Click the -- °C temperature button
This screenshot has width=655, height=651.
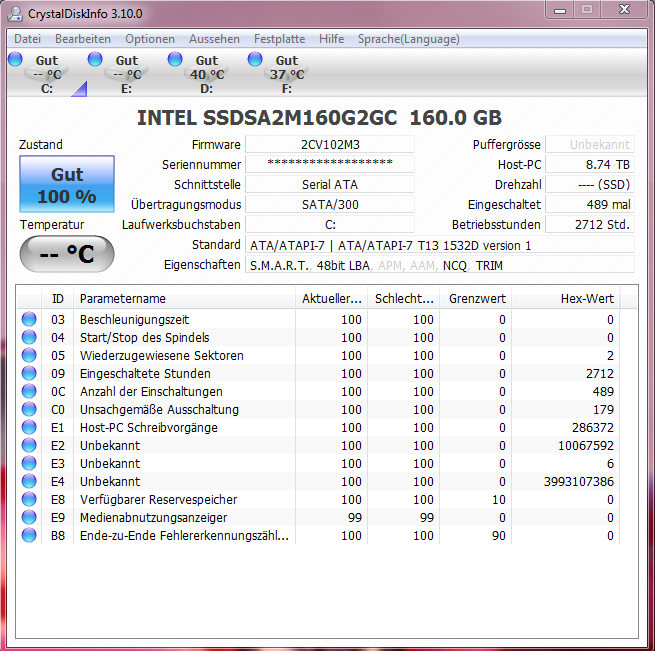coord(67,254)
